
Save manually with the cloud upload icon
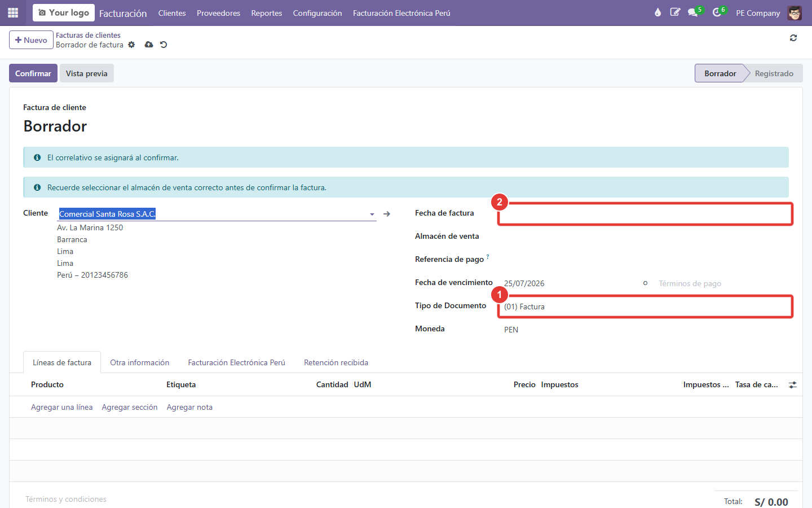149,45
